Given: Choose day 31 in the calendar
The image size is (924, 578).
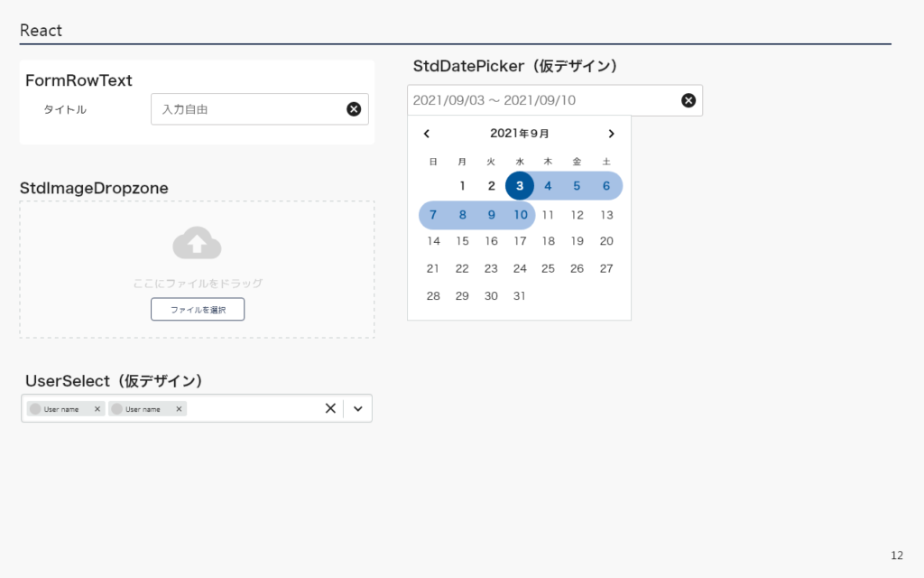Looking at the screenshot, I should tap(519, 296).
